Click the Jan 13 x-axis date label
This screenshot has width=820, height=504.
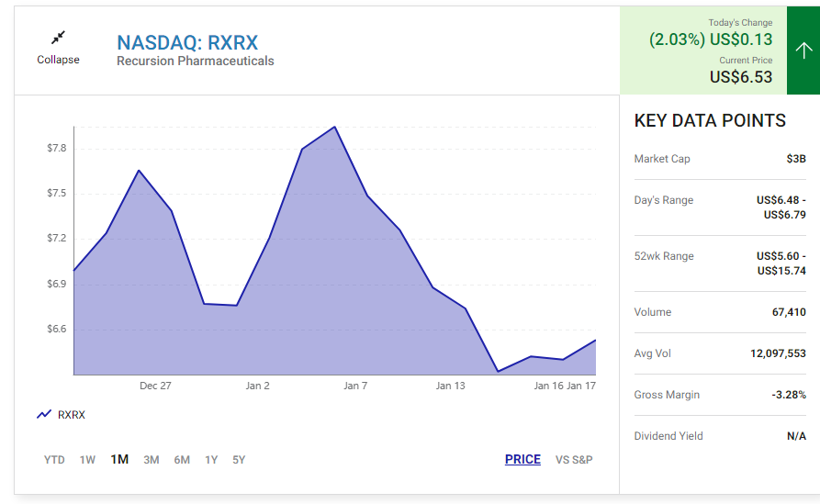click(x=450, y=386)
